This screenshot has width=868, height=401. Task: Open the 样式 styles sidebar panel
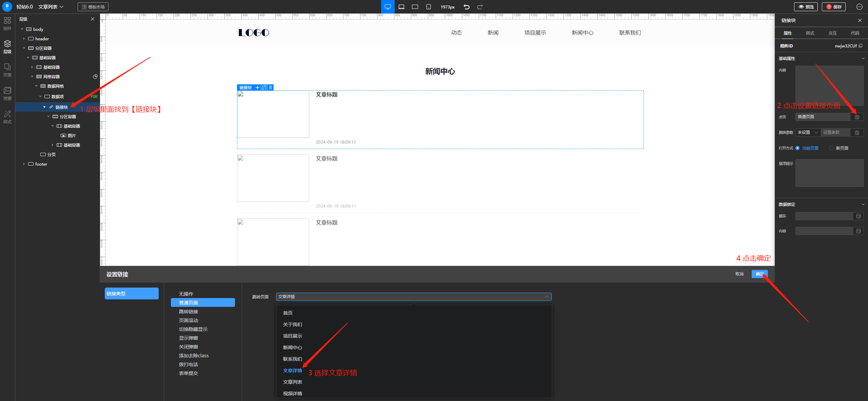[7, 117]
